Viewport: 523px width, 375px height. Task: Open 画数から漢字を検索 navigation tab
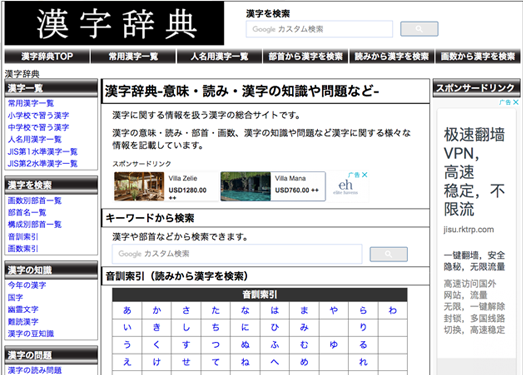click(478, 56)
